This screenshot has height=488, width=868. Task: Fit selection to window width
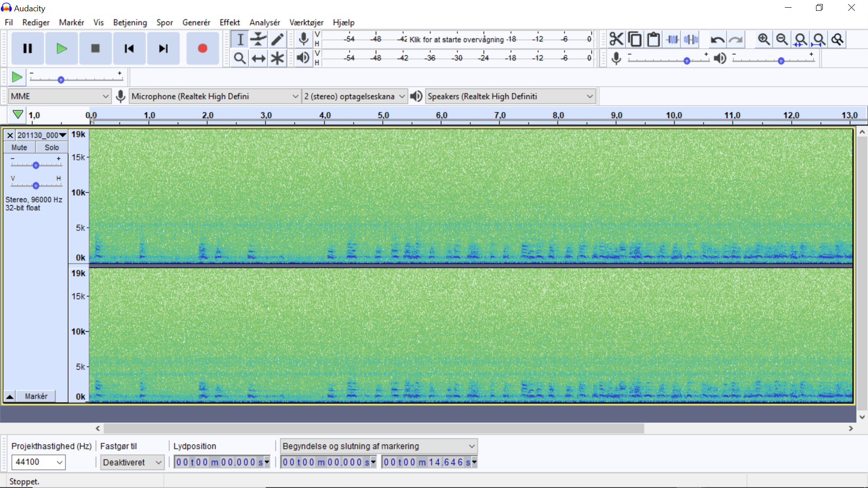801,39
